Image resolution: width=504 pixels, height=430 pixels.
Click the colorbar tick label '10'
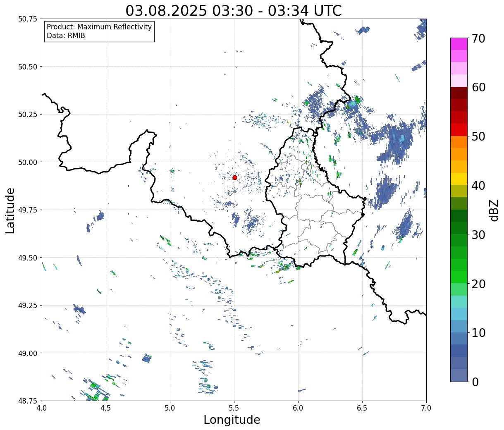click(478, 333)
